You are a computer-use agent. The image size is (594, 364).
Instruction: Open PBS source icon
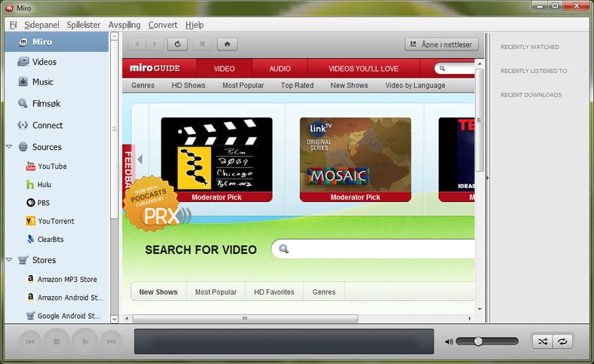click(x=31, y=203)
